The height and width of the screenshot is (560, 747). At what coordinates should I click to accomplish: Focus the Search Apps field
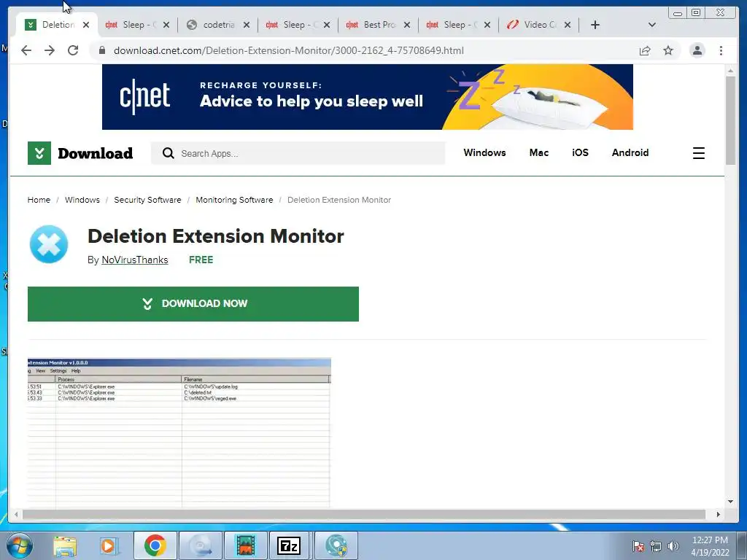(x=298, y=153)
